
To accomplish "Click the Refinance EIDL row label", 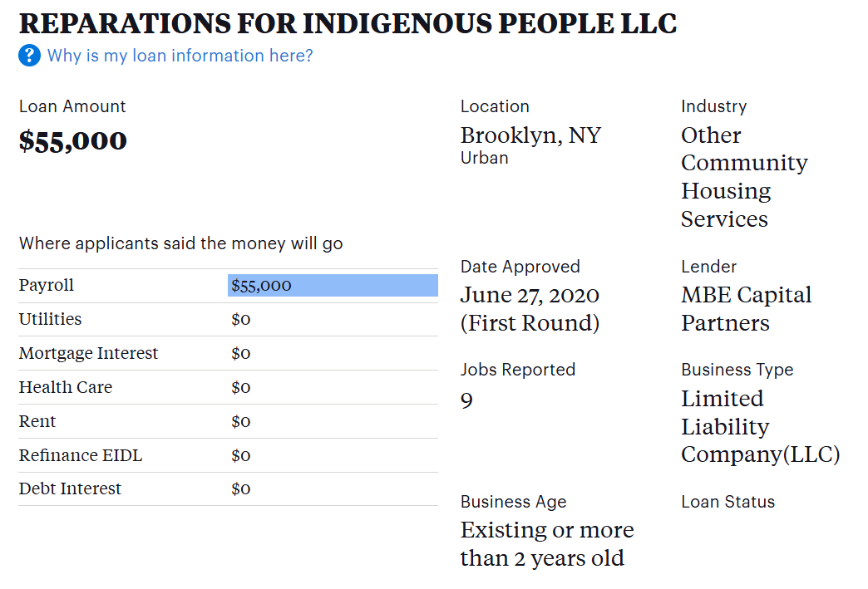I will 81,456.
